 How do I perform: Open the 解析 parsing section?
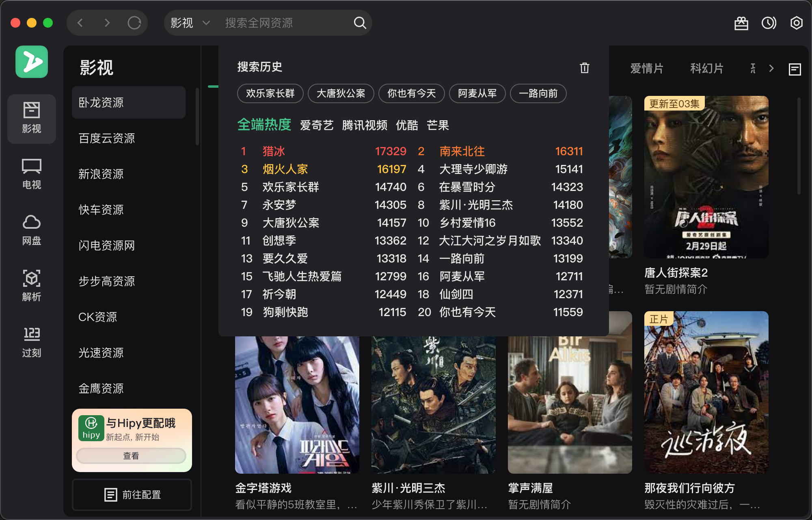[32, 286]
